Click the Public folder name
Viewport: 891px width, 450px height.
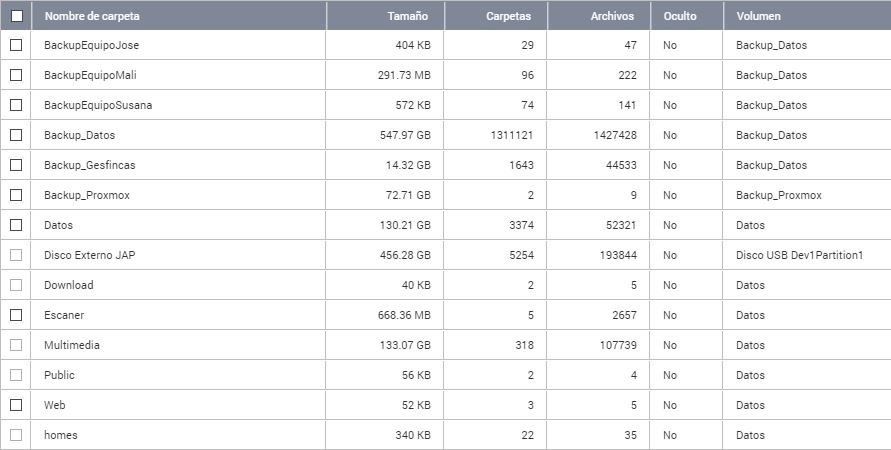(60, 375)
